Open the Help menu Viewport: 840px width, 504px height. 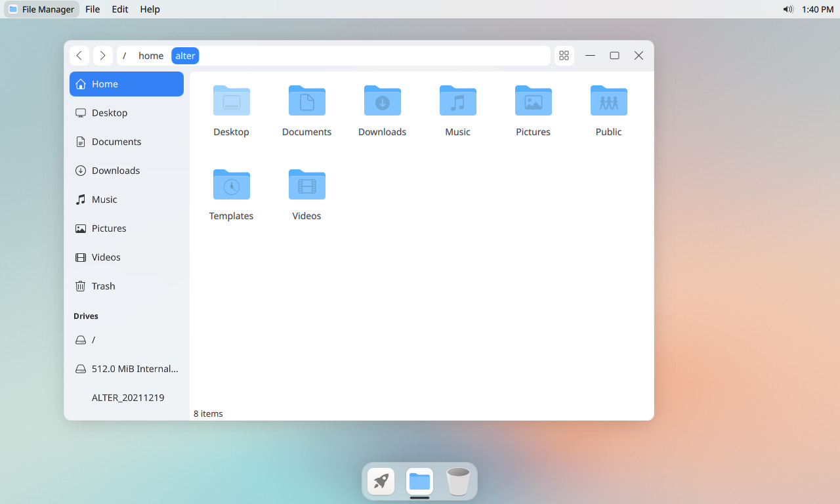[150, 9]
